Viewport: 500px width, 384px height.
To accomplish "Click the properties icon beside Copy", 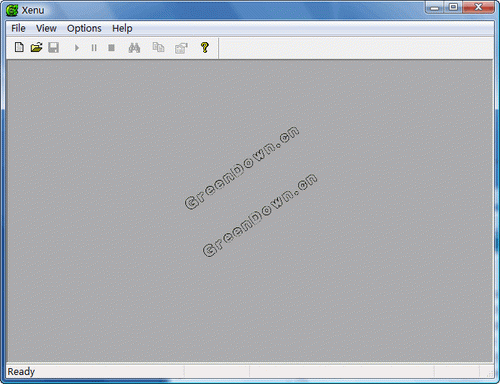I will [181, 48].
